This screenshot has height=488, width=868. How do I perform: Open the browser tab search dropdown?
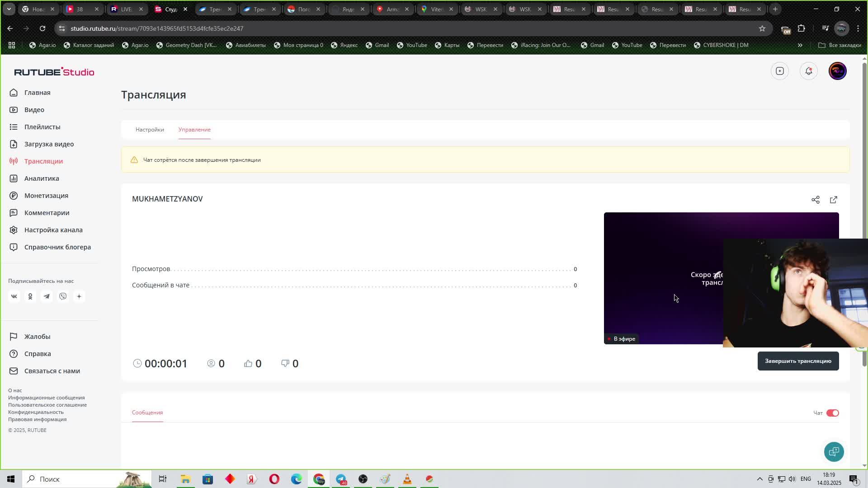9,9
